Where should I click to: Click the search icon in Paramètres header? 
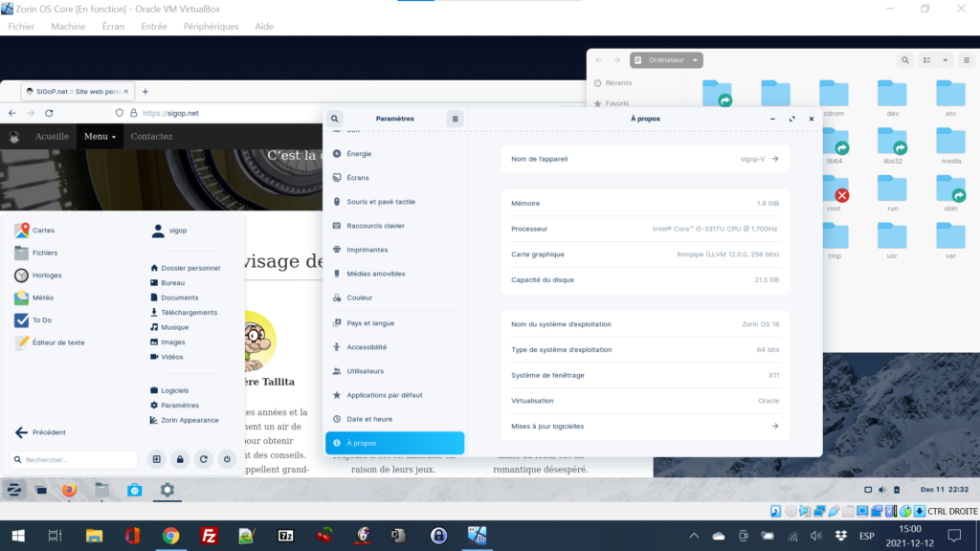335,119
